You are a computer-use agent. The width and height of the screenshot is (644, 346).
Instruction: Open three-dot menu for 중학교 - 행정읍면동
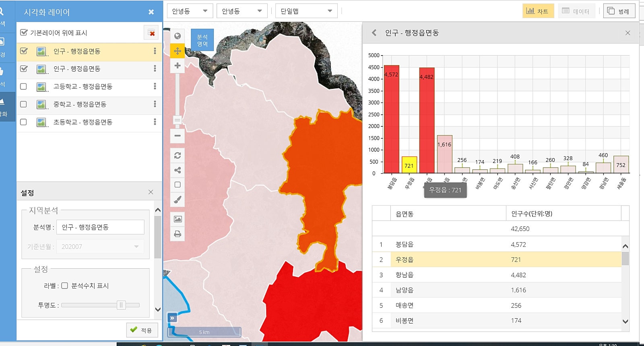[x=155, y=104]
